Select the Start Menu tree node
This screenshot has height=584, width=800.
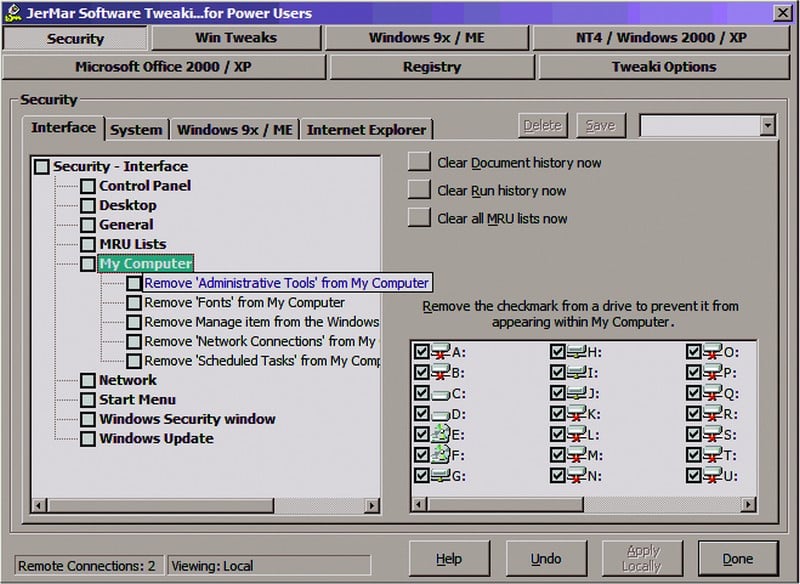[137, 399]
